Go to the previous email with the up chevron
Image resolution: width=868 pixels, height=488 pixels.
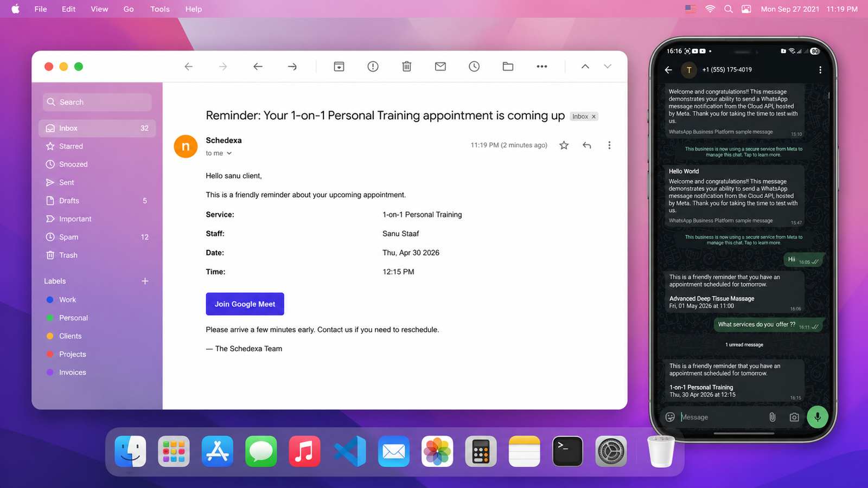point(585,67)
